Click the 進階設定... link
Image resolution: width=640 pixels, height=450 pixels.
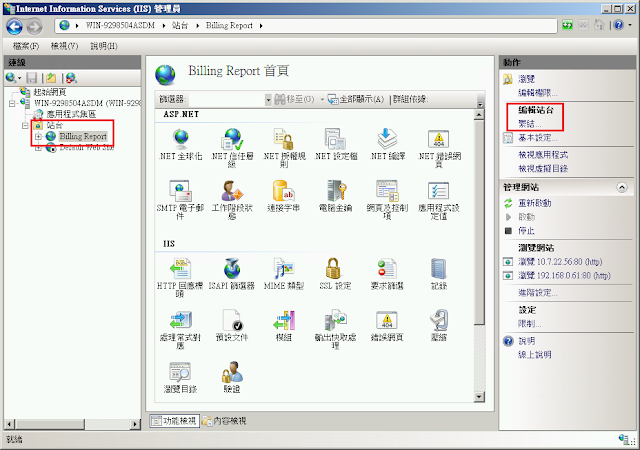[538, 292]
